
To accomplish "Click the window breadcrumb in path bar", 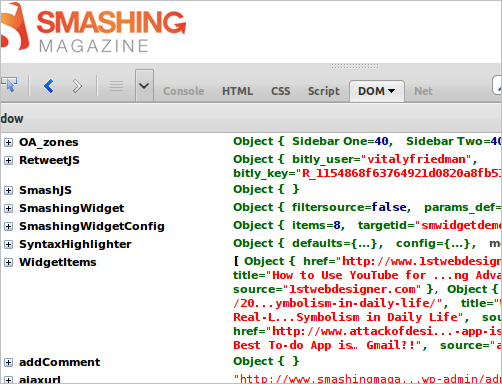I will [x=12, y=119].
